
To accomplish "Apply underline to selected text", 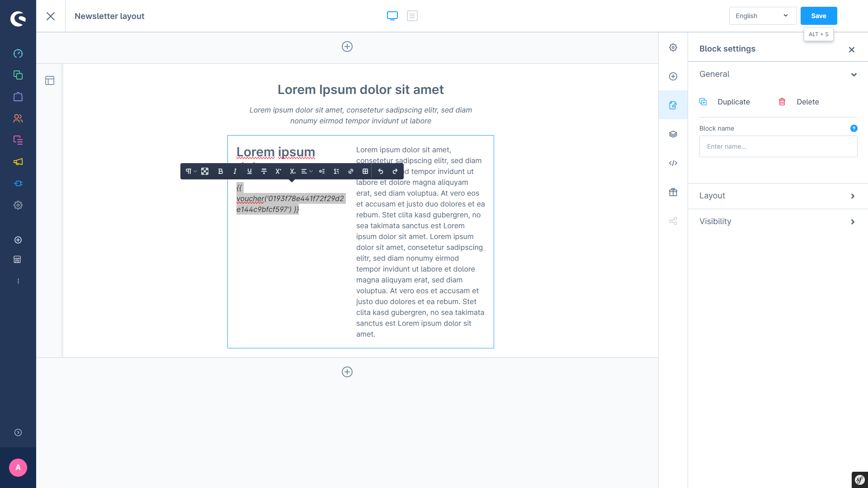I will click(x=250, y=171).
